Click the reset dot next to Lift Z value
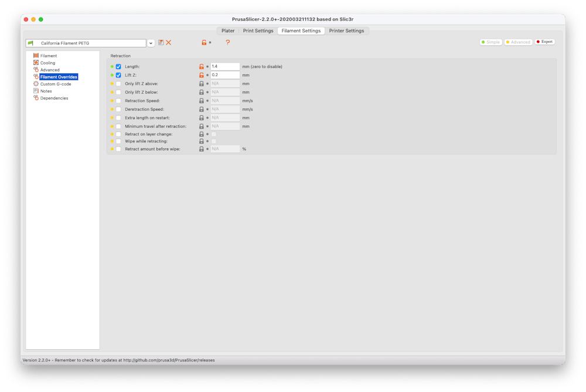This screenshot has width=586, height=392. pyautogui.click(x=207, y=75)
